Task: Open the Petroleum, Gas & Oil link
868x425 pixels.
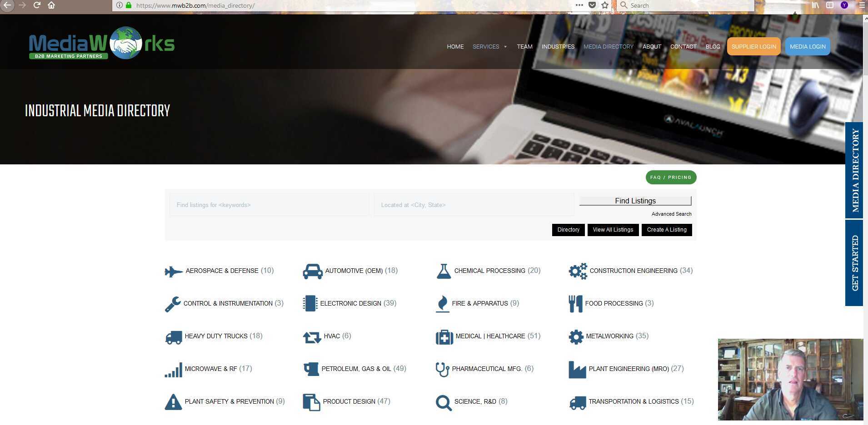Action: coord(356,369)
